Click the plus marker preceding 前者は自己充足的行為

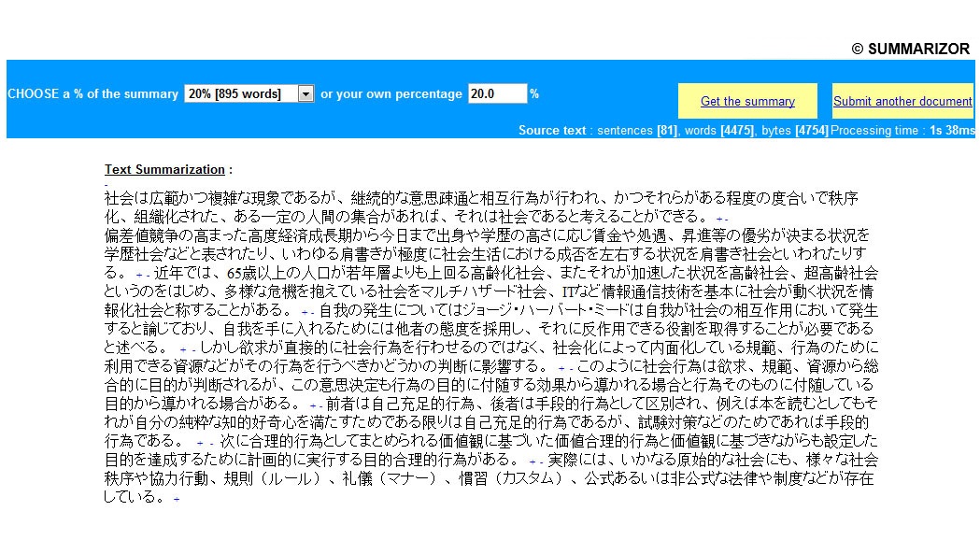coord(313,405)
